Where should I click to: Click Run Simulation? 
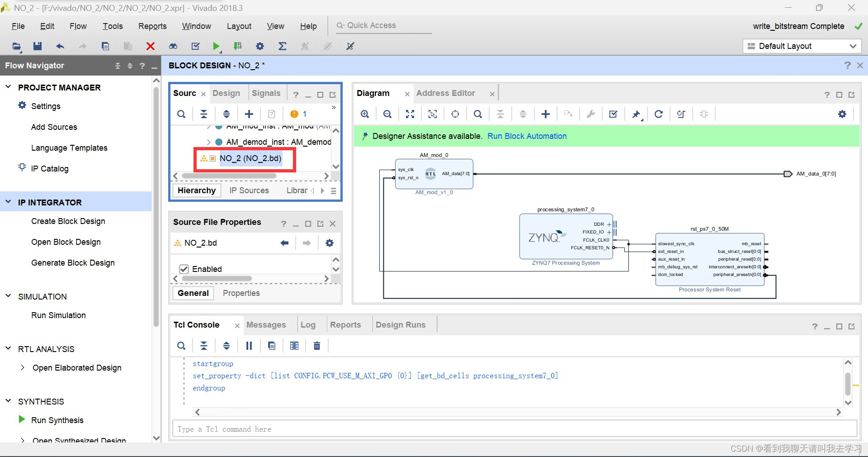click(x=58, y=315)
